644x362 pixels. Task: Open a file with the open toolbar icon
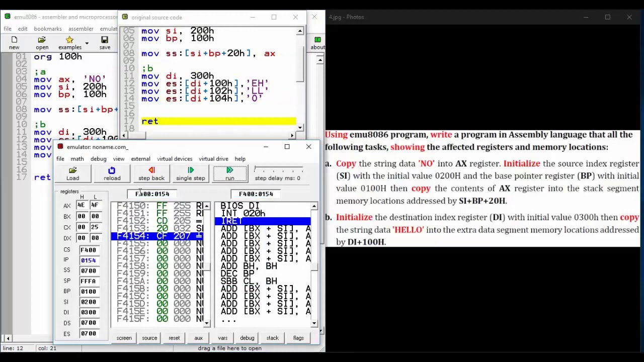(x=42, y=43)
